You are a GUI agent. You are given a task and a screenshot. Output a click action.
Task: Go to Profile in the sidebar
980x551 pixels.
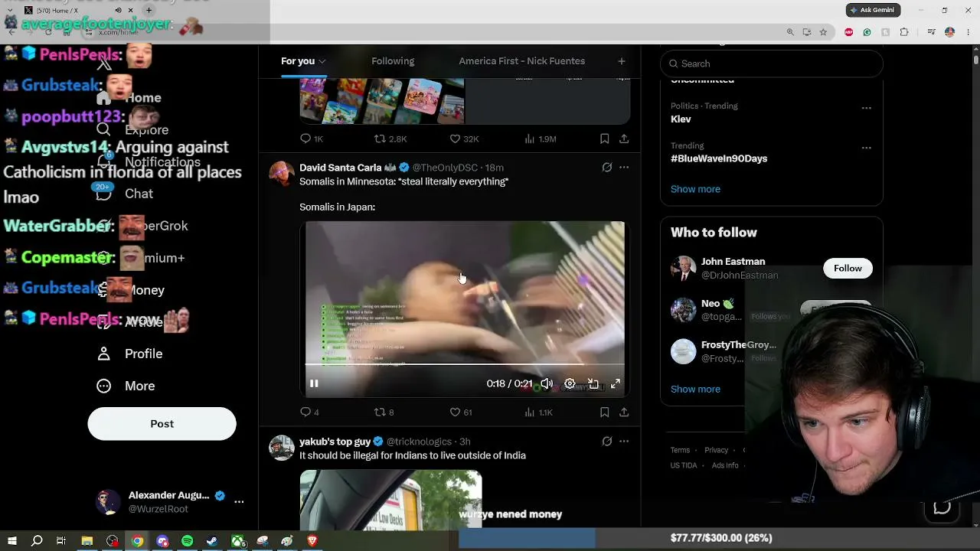pos(130,354)
